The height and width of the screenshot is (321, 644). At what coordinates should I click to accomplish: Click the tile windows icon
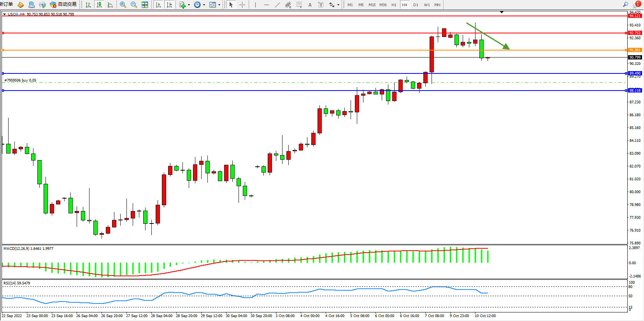pos(145,5)
